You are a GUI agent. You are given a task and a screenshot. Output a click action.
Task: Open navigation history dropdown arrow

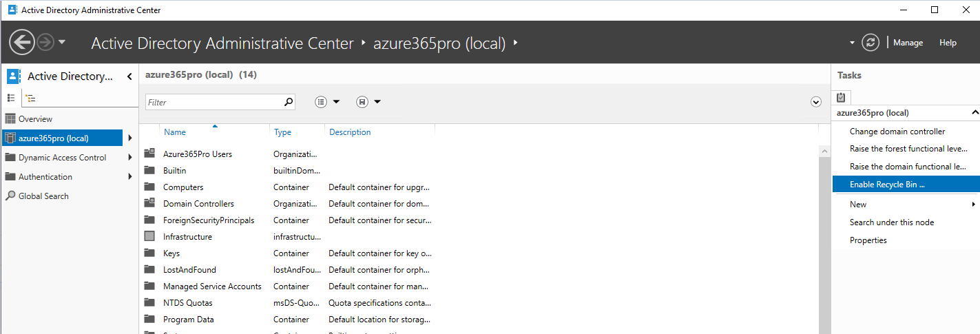click(x=62, y=43)
